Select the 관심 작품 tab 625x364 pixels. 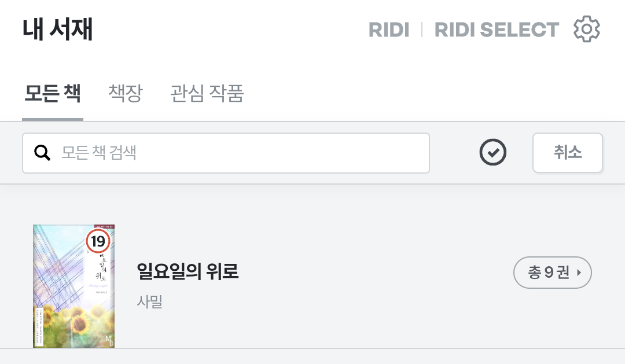coord(207,93)
